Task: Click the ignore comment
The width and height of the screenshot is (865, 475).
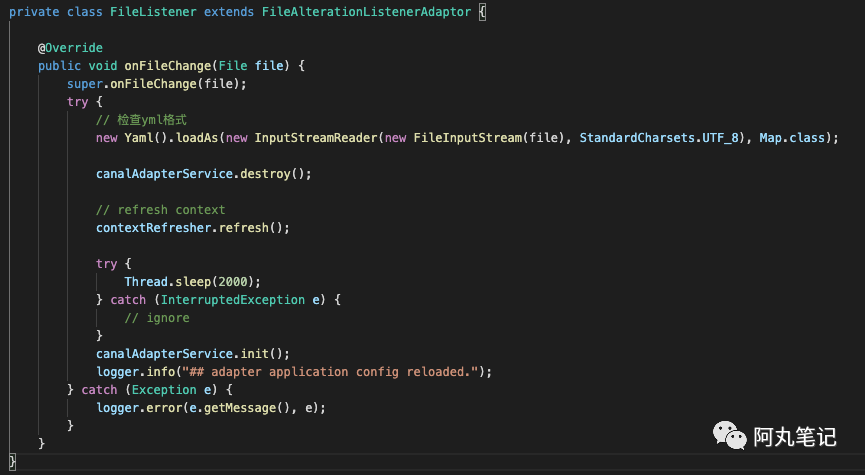Action: click(x=157, y=318)
